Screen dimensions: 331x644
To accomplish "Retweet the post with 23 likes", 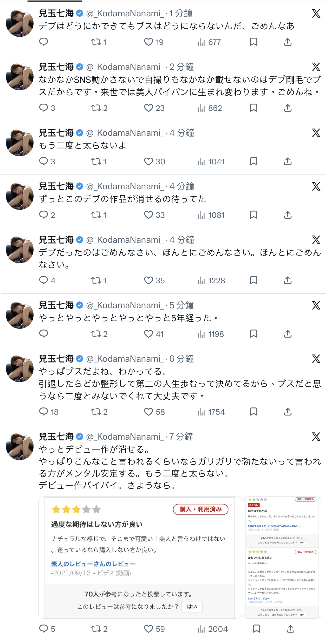I will [99, 108].
